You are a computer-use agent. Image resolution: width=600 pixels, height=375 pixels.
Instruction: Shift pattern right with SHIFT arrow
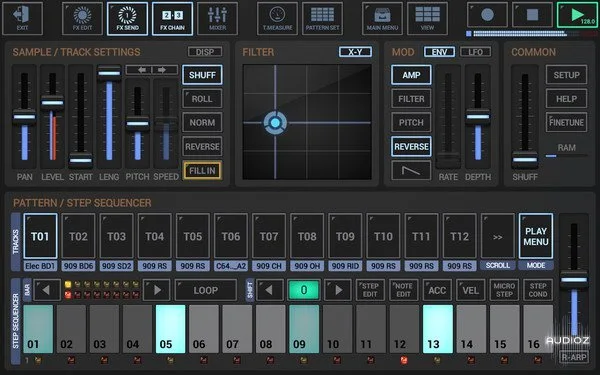point(338,290)
